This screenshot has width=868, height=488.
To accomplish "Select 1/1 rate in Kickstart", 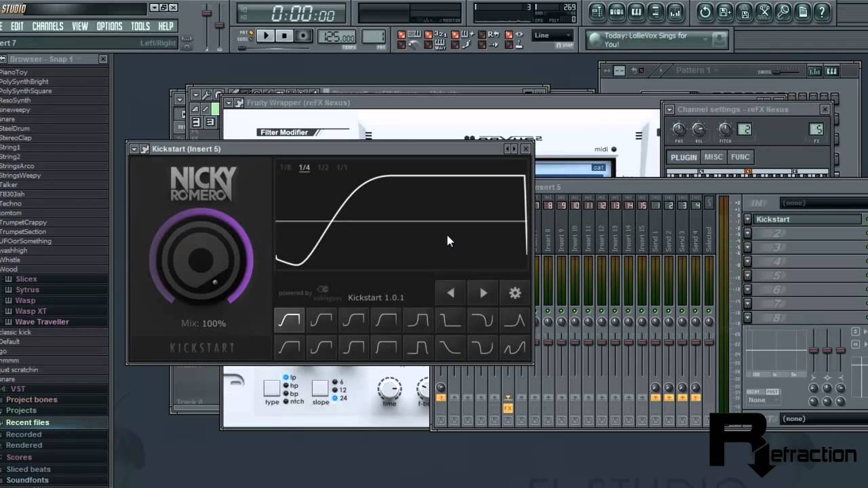I will (x=342, y=167).
